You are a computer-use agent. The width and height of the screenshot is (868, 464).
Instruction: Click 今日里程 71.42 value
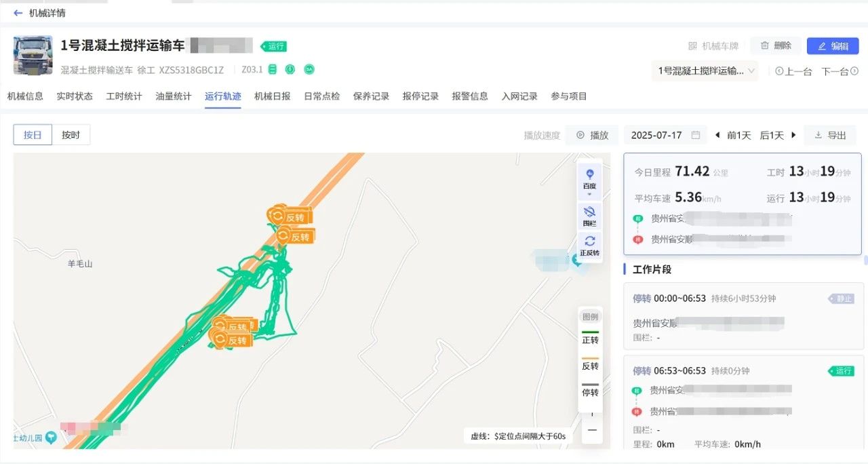pos(692,172)
